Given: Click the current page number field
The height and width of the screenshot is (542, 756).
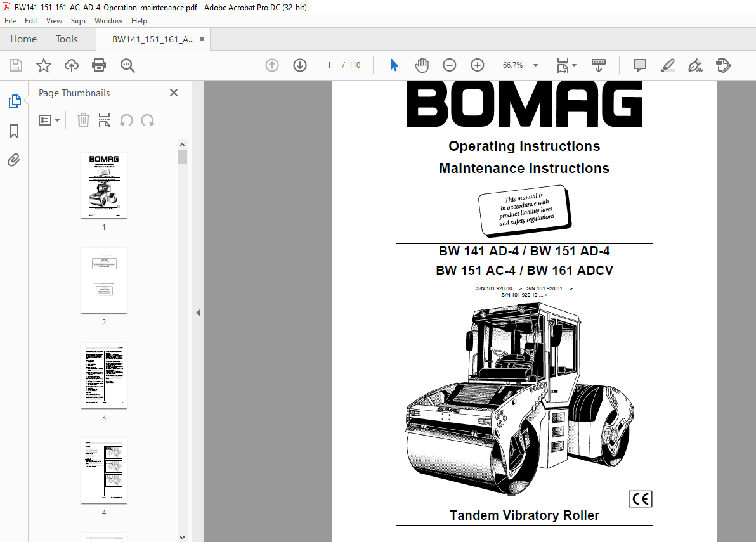Looking at the screenshot, I should click(329, 65).
